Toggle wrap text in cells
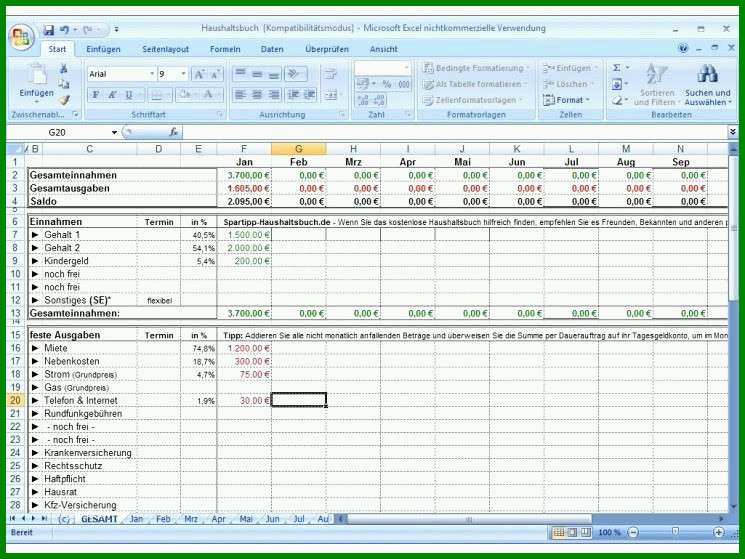745x559 pixels. pos(330,74)
